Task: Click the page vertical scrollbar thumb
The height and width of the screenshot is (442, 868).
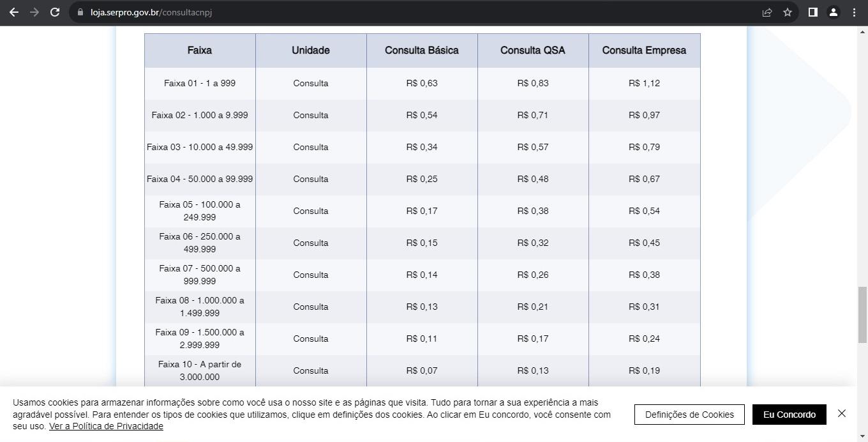Action: 862,315
